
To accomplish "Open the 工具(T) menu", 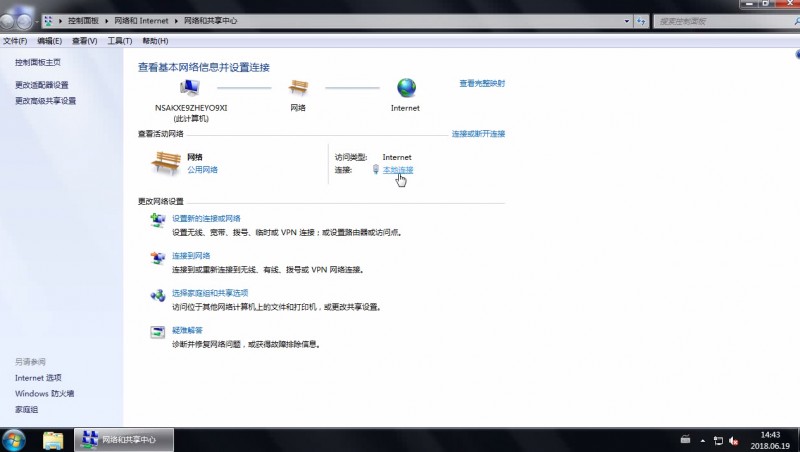I will (x=119, y=41).
